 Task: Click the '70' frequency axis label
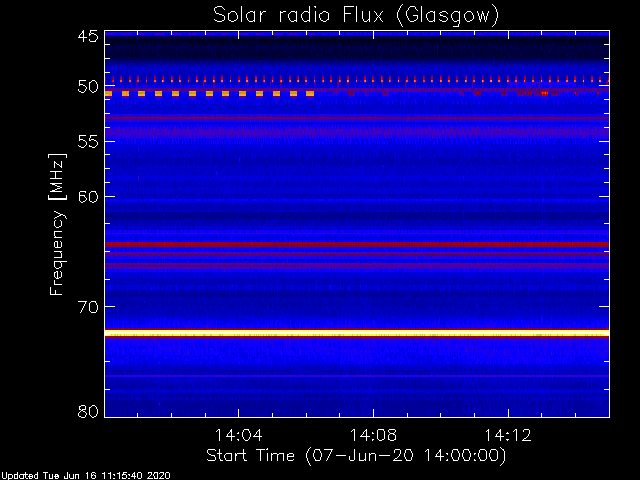[x=88, y=307]
